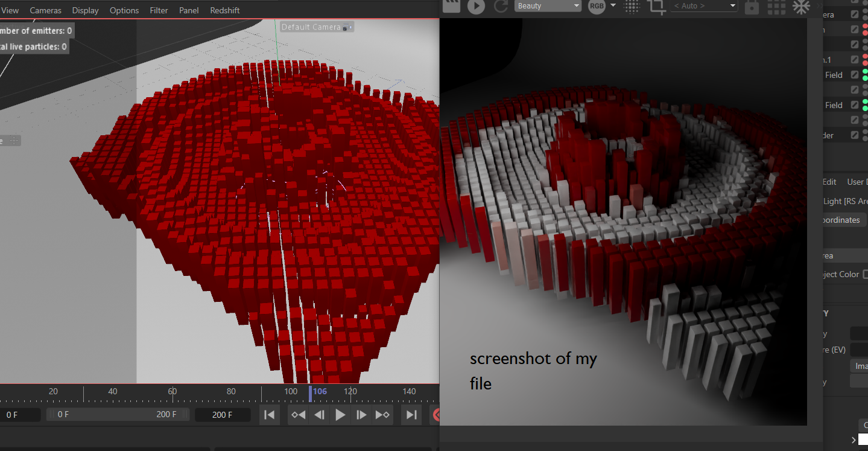This screenshot has width=868, height=451.
Task: Toggle layer tag on the 'n.1' row
Action: [855, 59]
